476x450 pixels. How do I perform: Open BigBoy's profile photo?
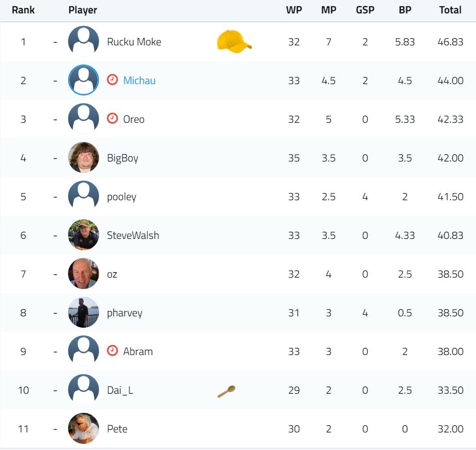[x=84, y=157]
